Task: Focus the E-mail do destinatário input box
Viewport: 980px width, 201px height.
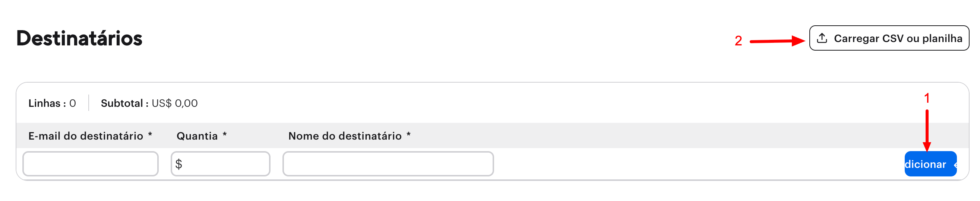Action: (x=91, y=164)
